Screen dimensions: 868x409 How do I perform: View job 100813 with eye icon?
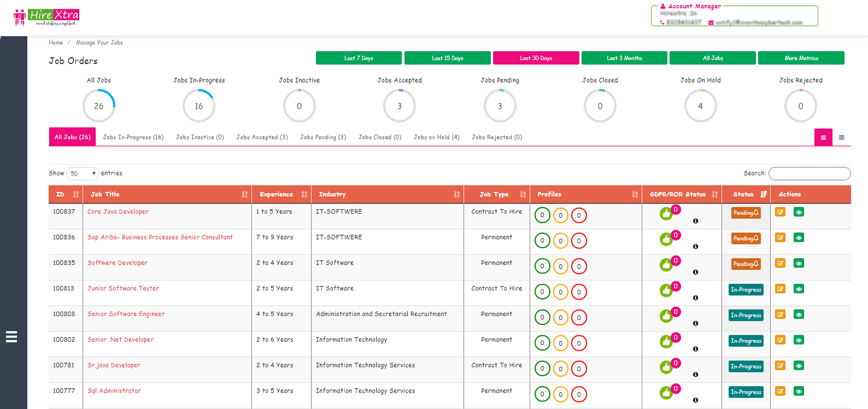pyautogui.click(x=799, y=289)
